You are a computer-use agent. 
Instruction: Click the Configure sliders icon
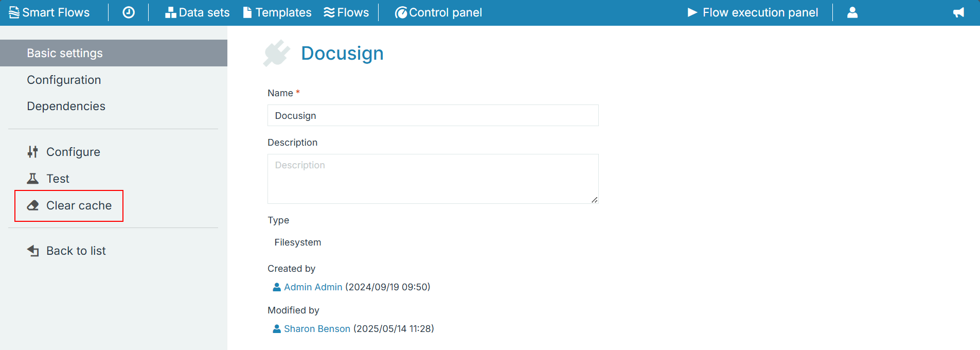point(33,152)
